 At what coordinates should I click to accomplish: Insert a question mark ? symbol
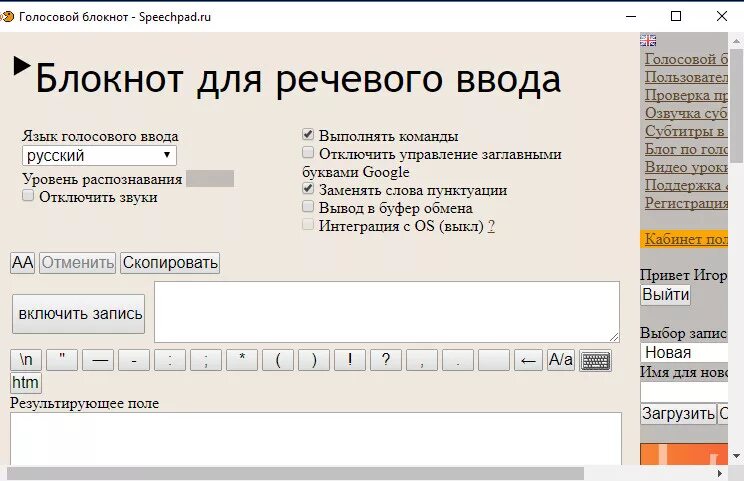[x=386, y=360]
